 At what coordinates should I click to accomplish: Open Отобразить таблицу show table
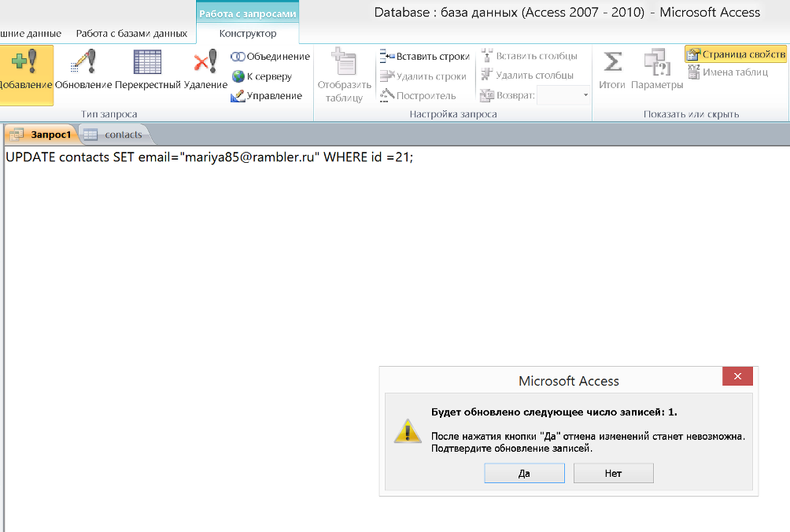[345, 76]
